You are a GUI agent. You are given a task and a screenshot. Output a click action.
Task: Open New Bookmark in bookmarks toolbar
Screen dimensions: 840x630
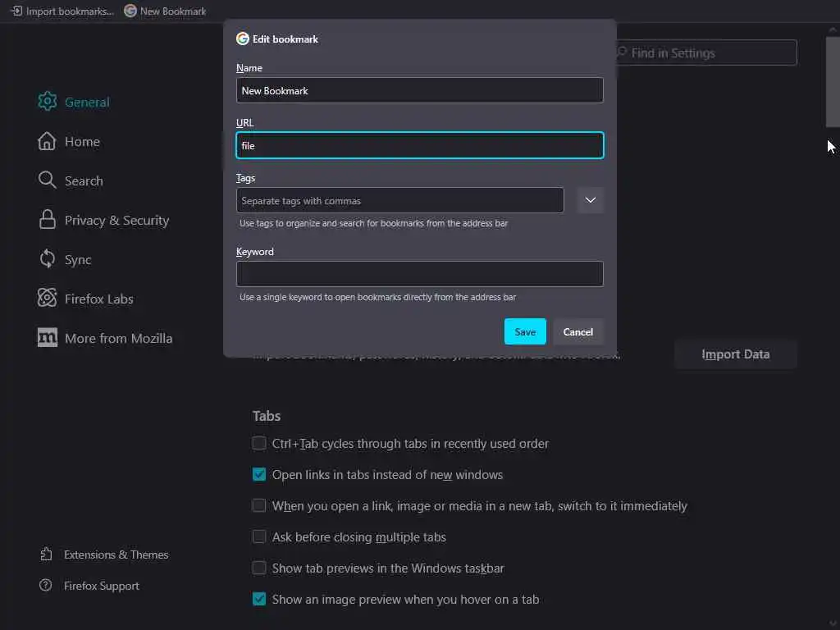(165, 11)
